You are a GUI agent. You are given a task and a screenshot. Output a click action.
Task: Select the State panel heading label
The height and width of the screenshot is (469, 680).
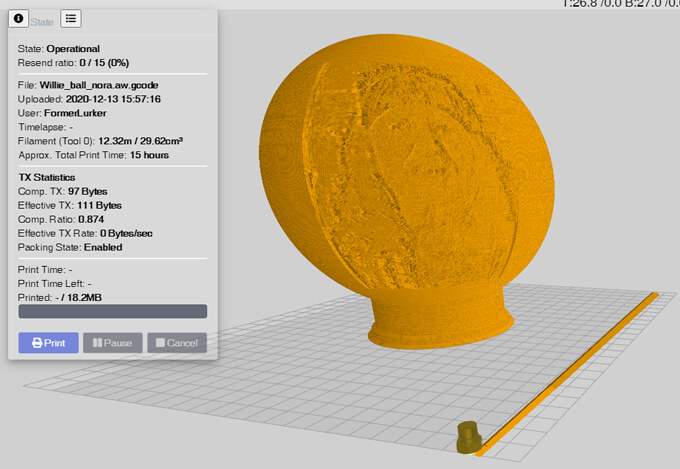pos(42,22)
